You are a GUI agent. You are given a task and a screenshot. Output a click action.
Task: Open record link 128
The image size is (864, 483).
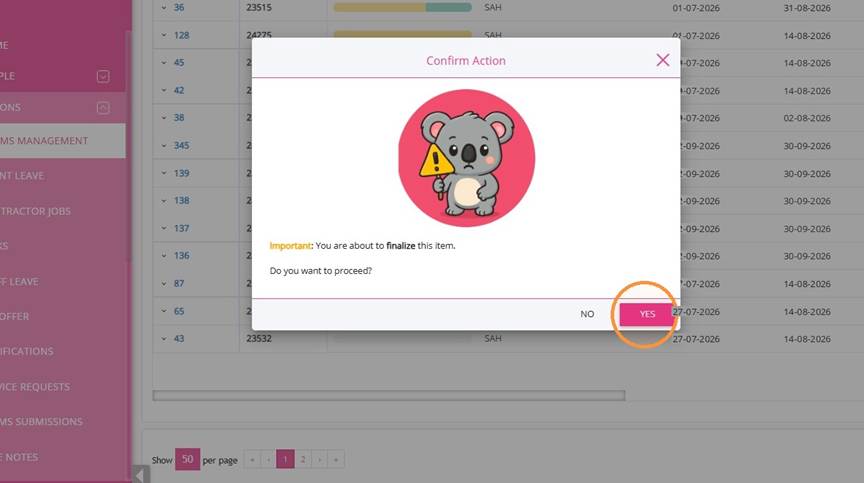point(181,35)
